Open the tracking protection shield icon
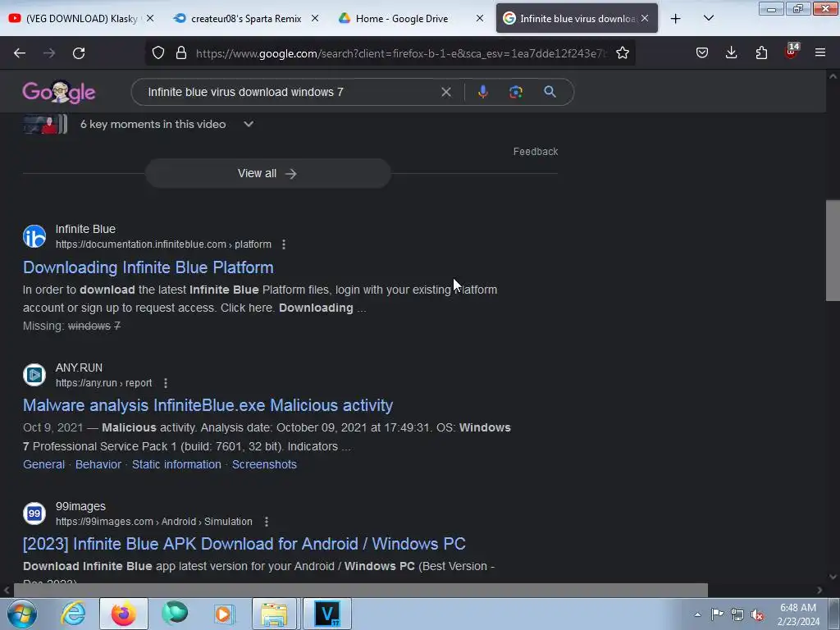840x630 pixels. pyautogui.click(x=158, y=52)
